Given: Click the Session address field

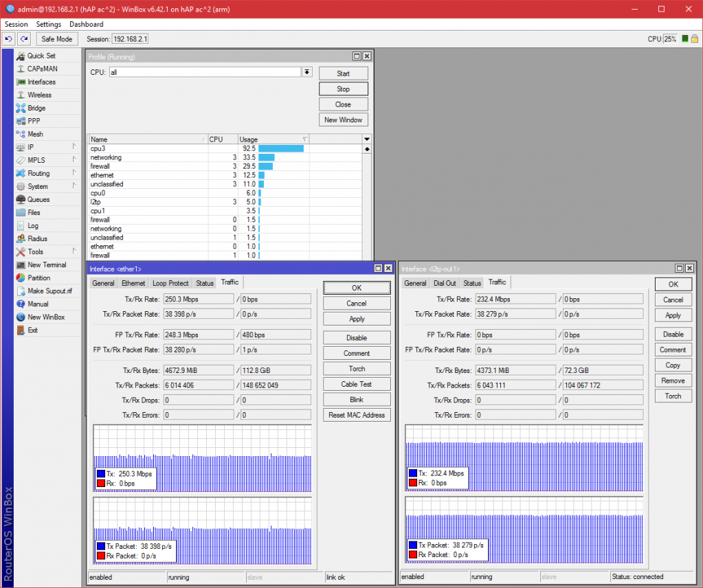Looking at the screenshot, I should [130, 39].
